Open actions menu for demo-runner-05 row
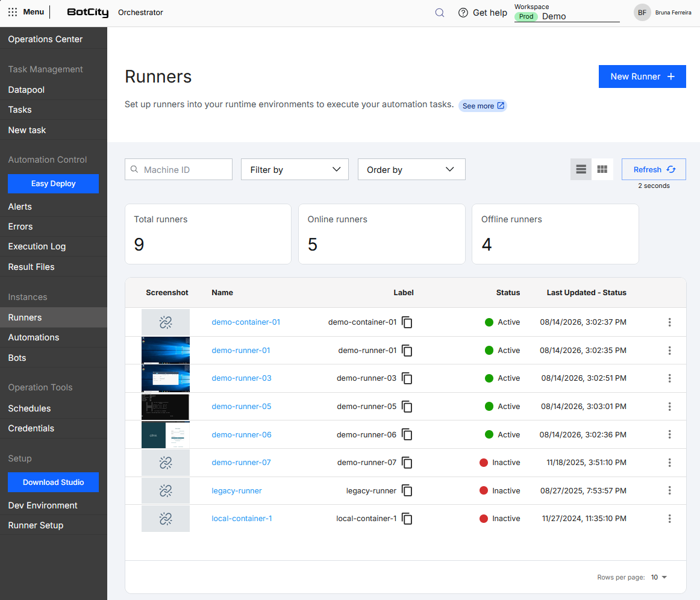 click(x=669, y=406)
